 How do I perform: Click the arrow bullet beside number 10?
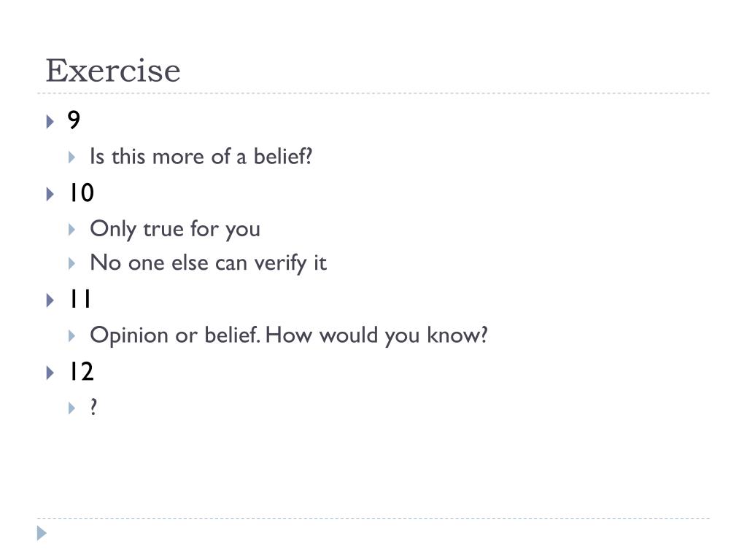[50, 194]
